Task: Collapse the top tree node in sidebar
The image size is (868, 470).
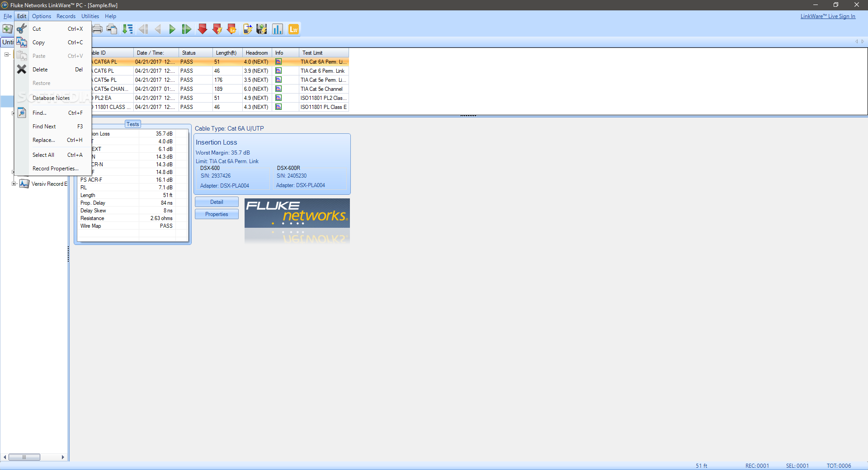Action: pyautogui.click(x=7, y=55)
